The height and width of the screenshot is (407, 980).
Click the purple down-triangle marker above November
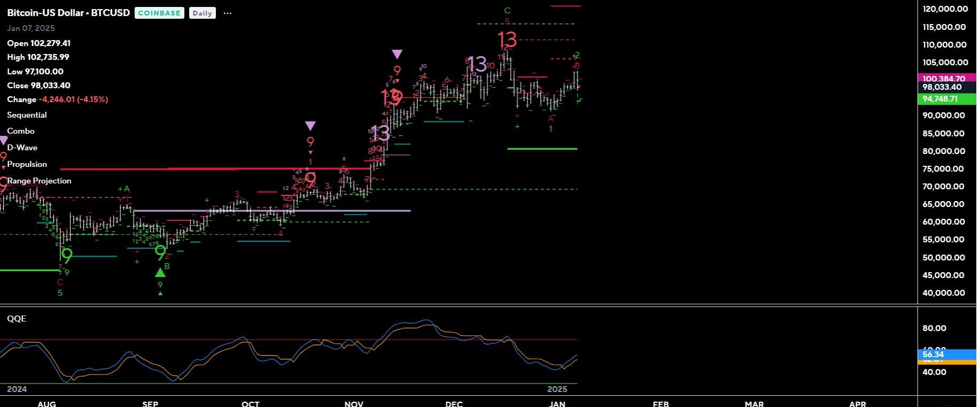pyautogui.click(x=396, y=55)
